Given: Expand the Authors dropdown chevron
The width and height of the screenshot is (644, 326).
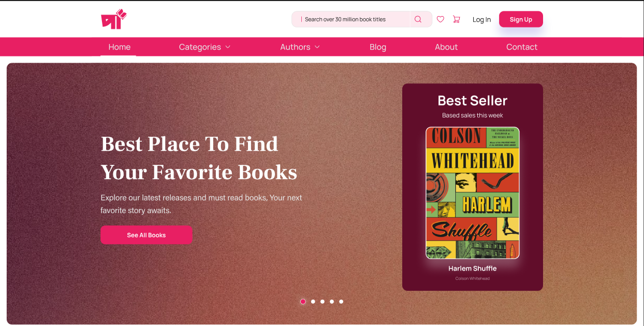Looking at the screenshot, I should pyautogui.click(x=317, y=47).
